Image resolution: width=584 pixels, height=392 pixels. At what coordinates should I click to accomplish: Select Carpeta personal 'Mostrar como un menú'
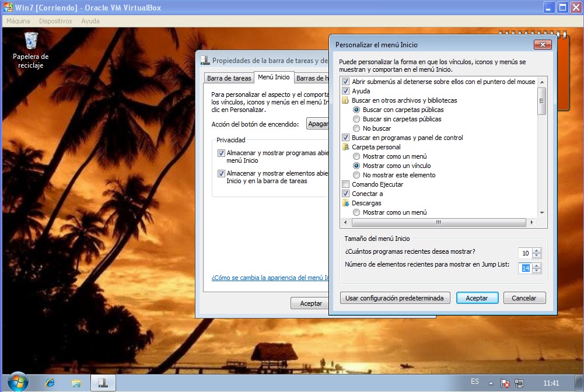[356, 156]
